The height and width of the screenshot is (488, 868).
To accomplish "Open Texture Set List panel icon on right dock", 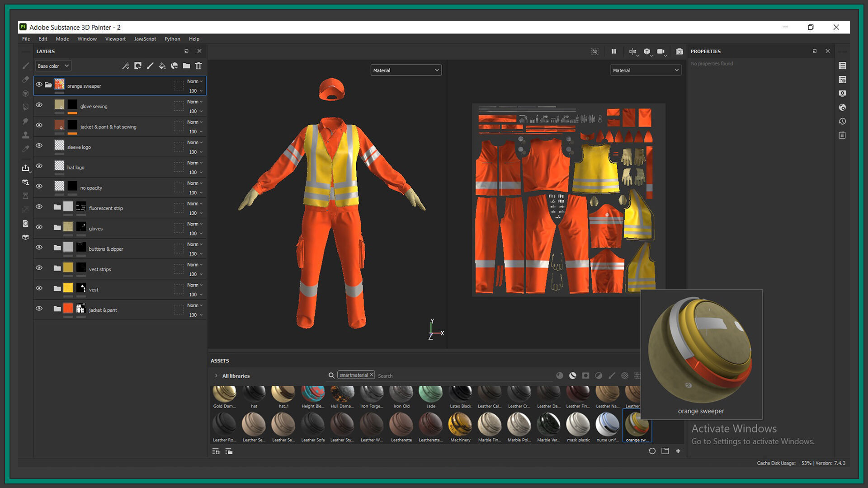I will [x=842, y=66].
